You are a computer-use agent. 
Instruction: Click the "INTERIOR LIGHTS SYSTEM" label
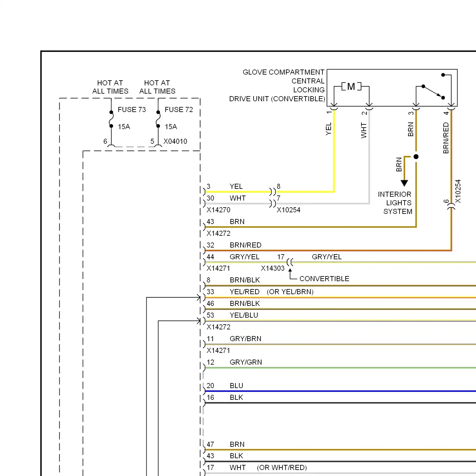tap(395, 203)
